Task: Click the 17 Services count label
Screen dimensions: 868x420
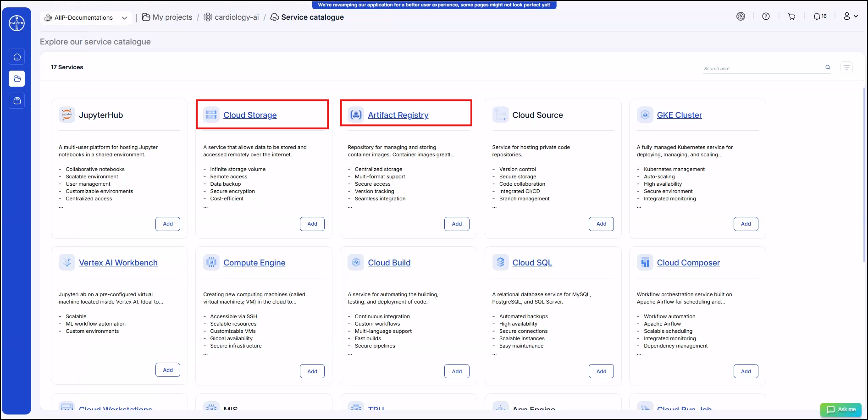Action: 67,67
